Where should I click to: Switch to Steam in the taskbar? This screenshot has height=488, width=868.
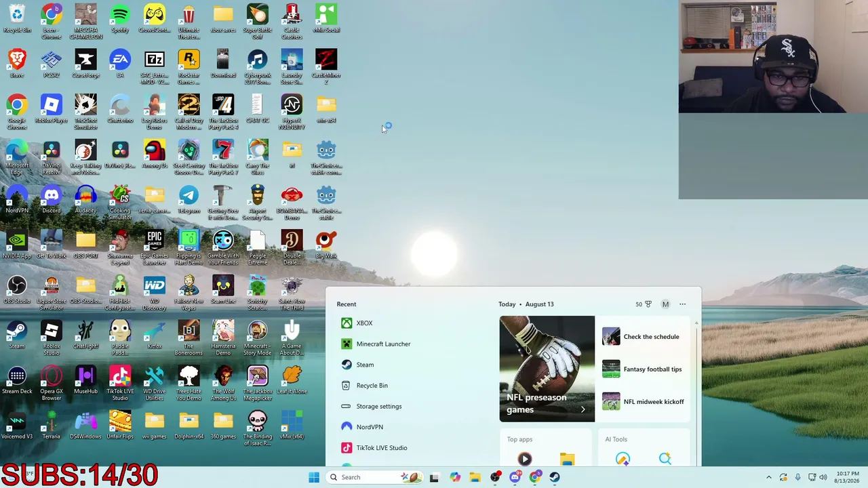tap(555, 477)
